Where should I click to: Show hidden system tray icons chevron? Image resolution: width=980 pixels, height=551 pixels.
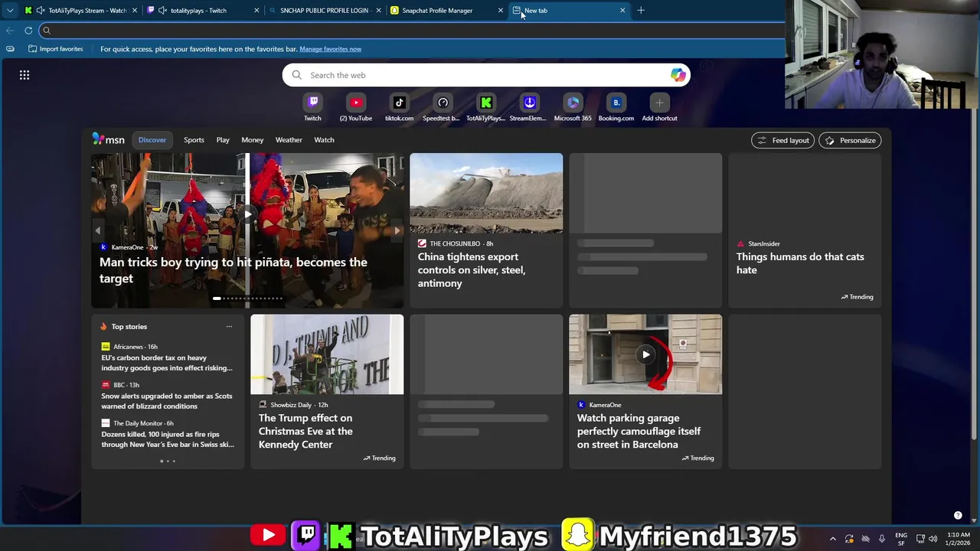click(833, 539)
